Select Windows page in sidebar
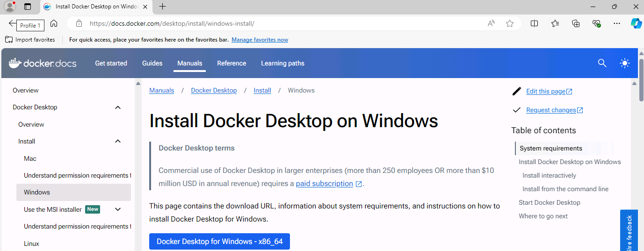Image resolution: width=644 pixels, height=251 pixels. pyautogui.click(x=73, y=192)
